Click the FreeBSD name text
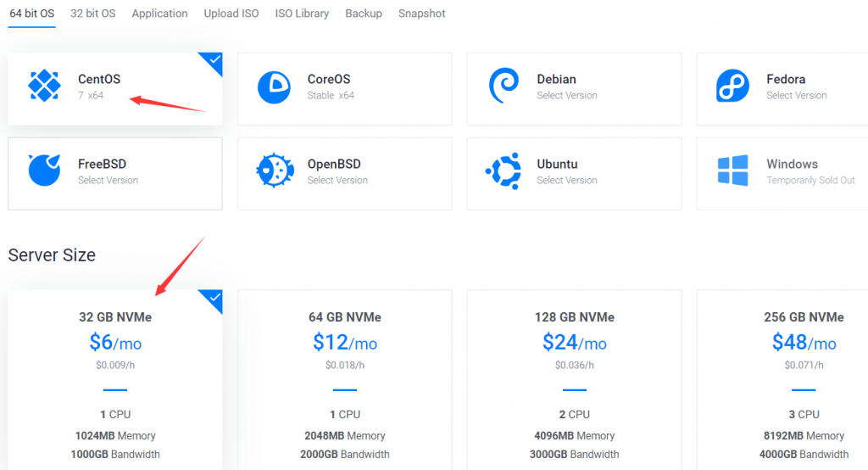This screenshot has width=868, height=470. pos(102,164)
